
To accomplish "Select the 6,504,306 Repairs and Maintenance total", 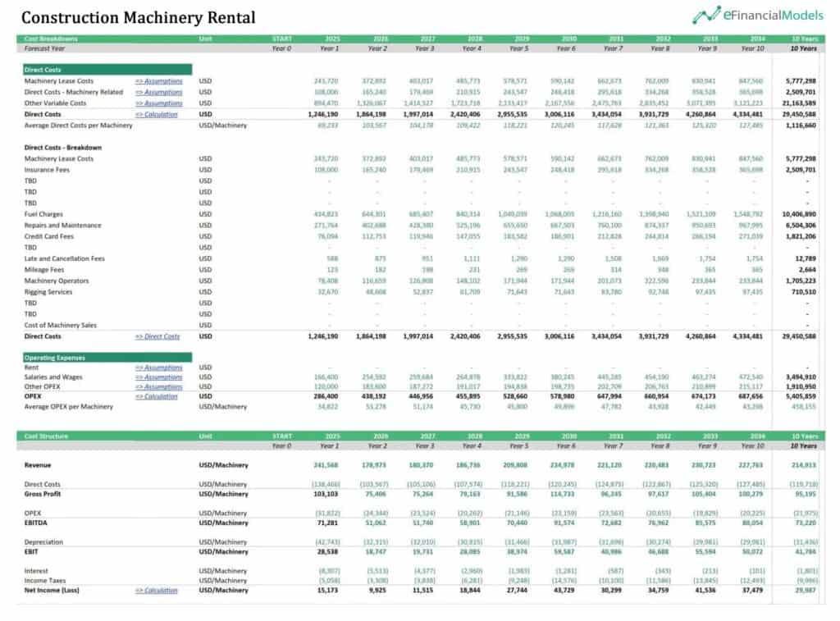I will (801, 225).
